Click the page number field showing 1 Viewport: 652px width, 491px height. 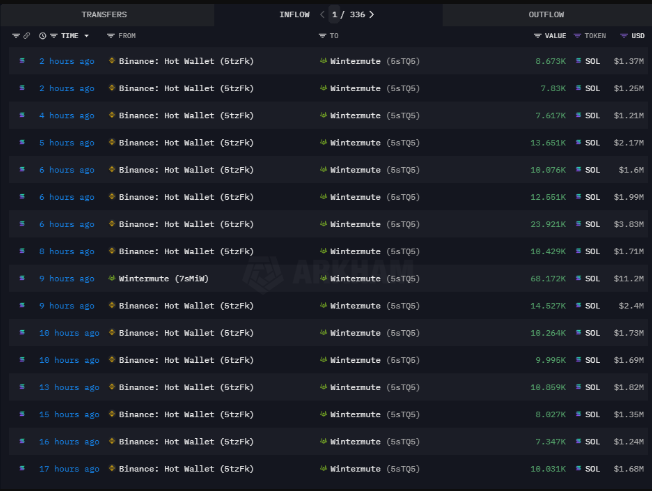(x=334, y=15)
